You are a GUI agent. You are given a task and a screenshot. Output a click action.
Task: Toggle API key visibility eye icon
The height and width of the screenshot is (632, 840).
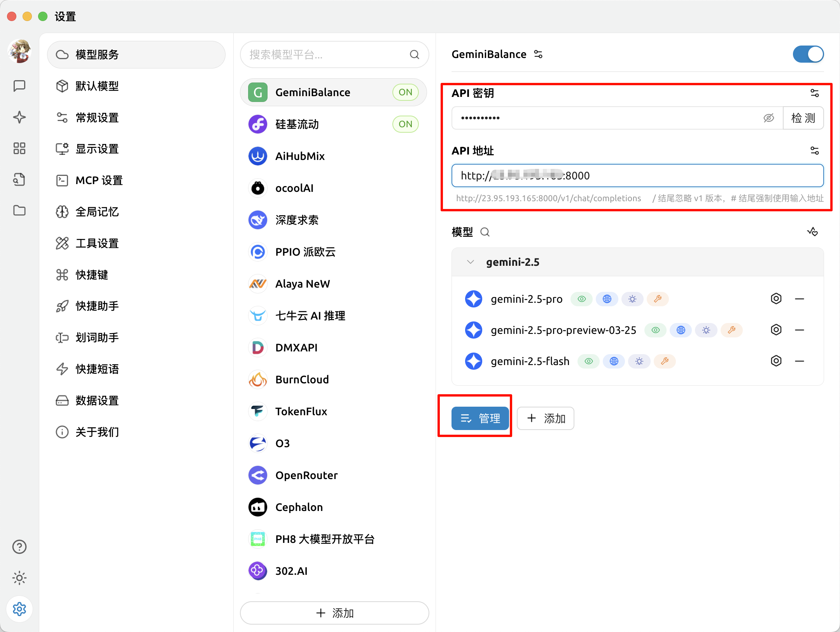point(768,118)
